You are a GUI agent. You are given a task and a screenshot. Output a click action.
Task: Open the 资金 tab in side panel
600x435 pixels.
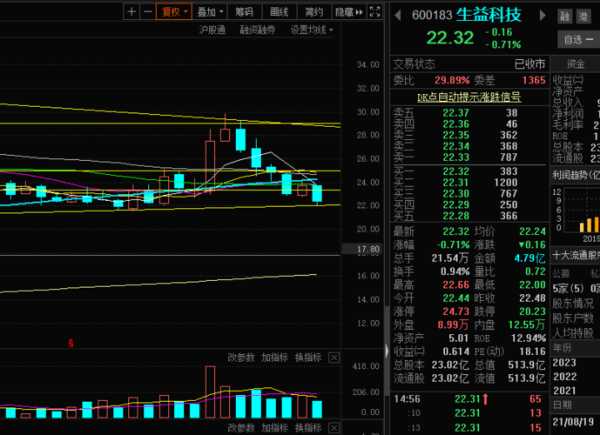coord(575,64)
